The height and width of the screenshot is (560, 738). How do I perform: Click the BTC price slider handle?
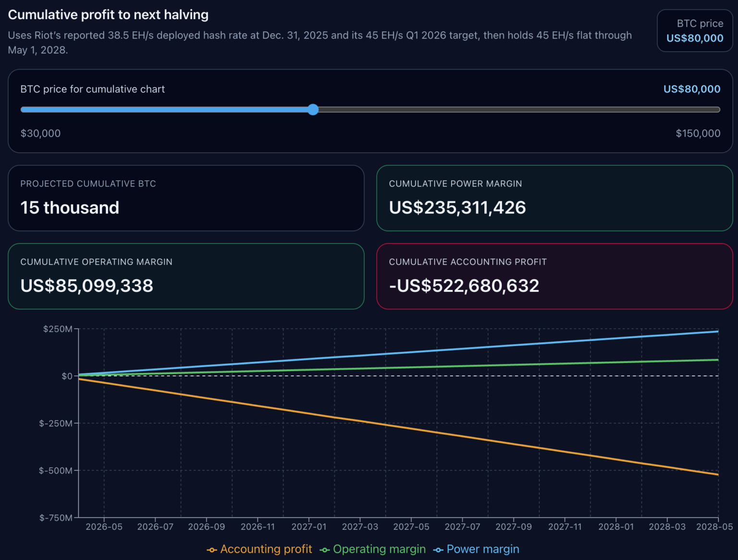313,110
